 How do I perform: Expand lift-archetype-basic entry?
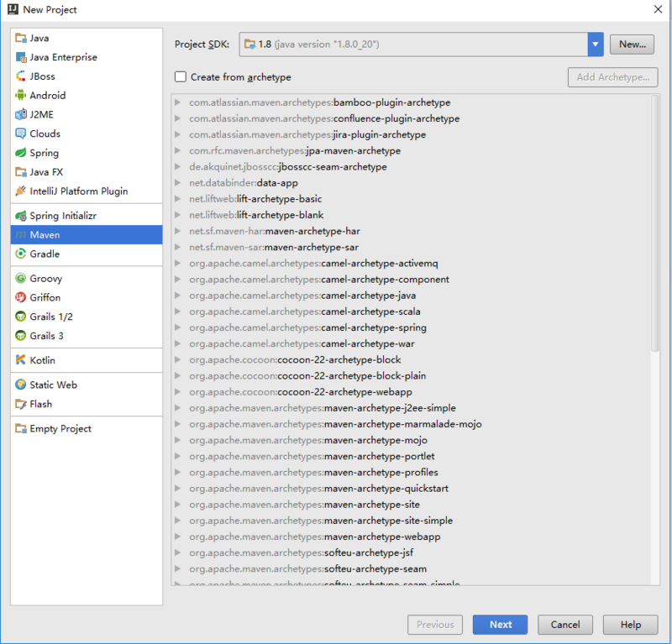point(177,199)
